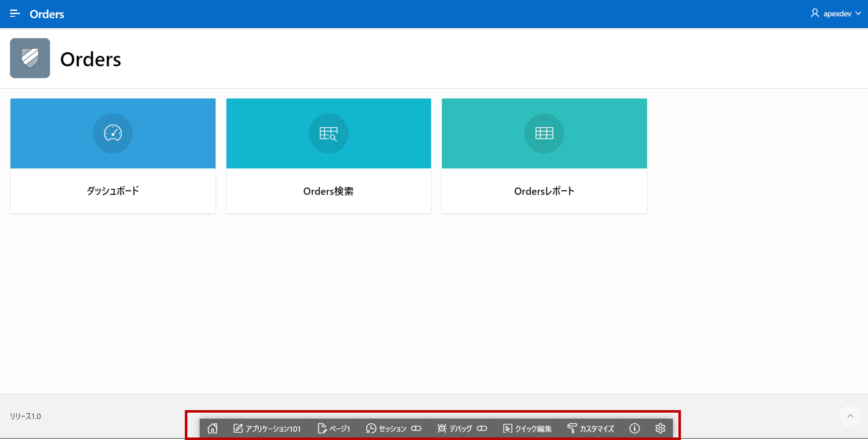Toggle the セッション switch in toolbar
This screenshot has width=868, height=440.
[x=416, y=428]
